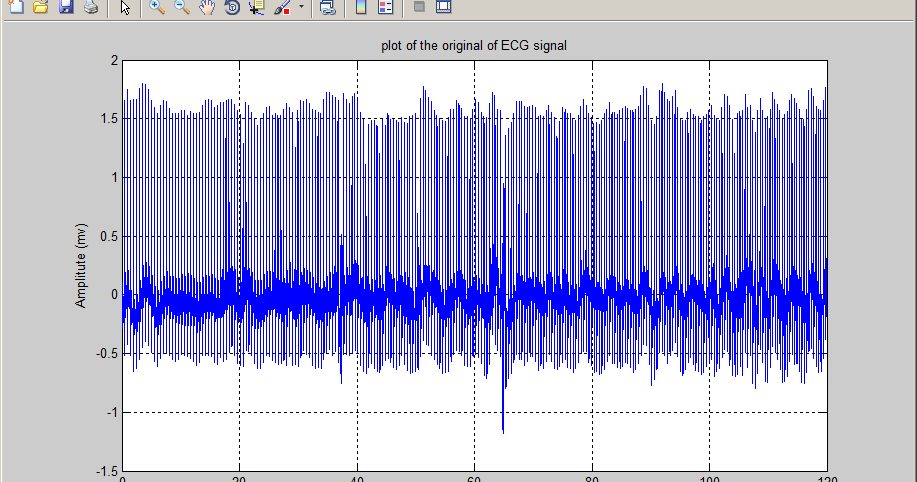
Task: Enable the Rotate 3D tool
Action: tap(232, 6)
